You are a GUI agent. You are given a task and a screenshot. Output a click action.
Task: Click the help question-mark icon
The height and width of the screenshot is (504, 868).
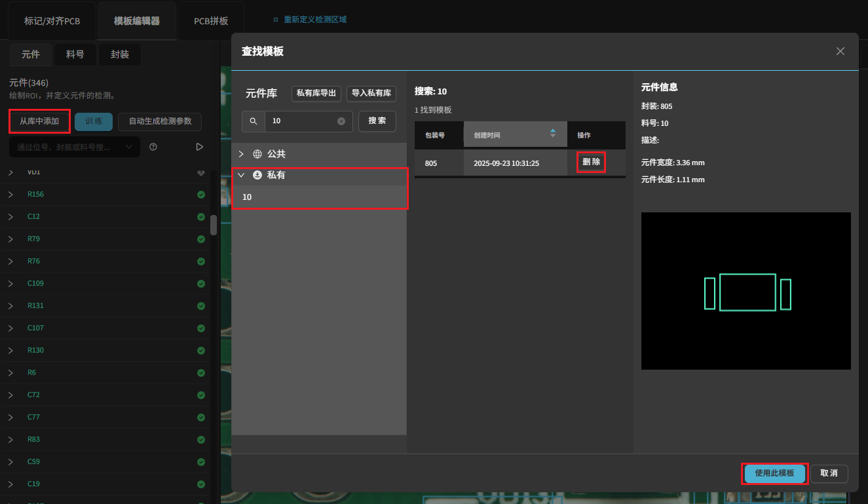tap(153, 147)
